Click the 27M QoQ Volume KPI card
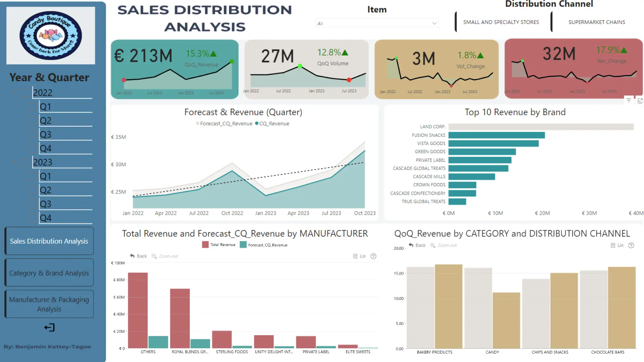This screenshot has height=362, width=644. 306,69
